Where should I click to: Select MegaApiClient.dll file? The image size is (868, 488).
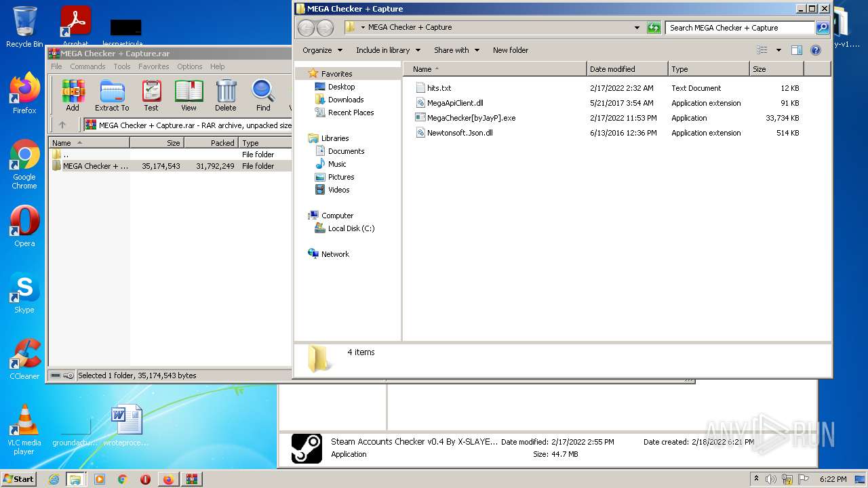(x=455, y=103)
